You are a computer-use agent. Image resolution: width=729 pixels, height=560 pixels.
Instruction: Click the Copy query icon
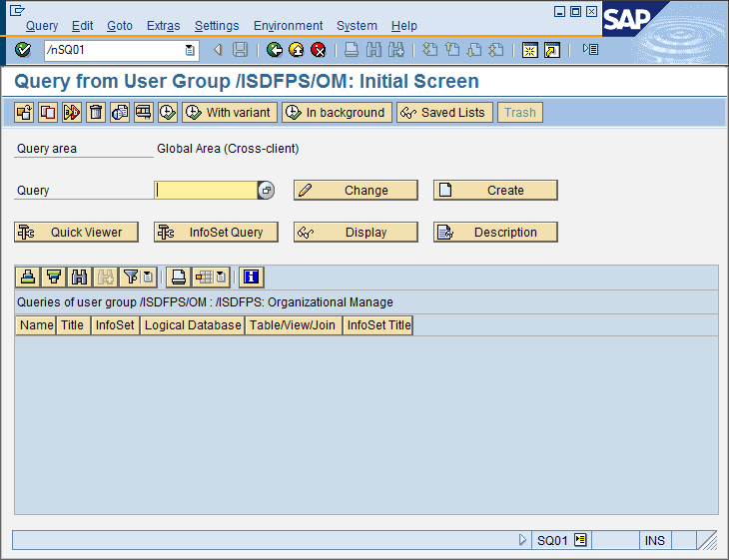(x=48, y=113)
